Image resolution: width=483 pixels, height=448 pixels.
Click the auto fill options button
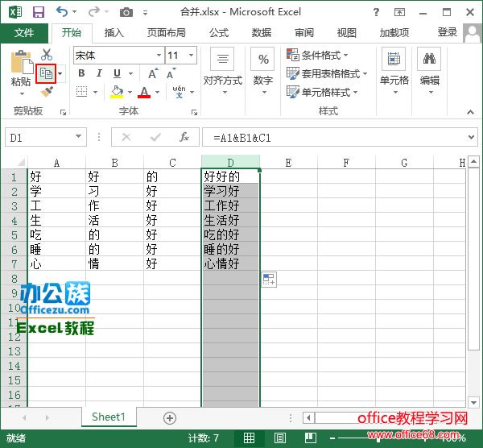tap(269, 280)
